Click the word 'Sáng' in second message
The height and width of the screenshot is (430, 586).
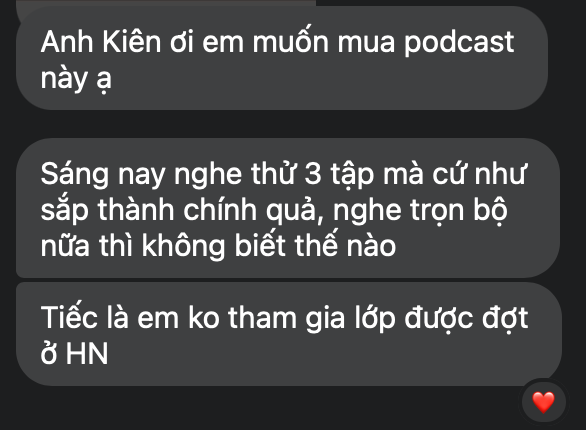(x=75, y=175)
